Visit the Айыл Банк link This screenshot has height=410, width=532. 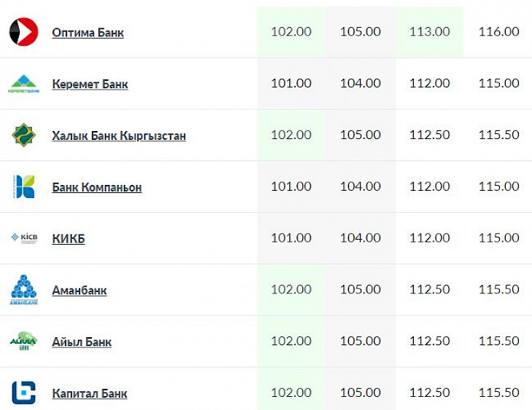click(82, 342)
